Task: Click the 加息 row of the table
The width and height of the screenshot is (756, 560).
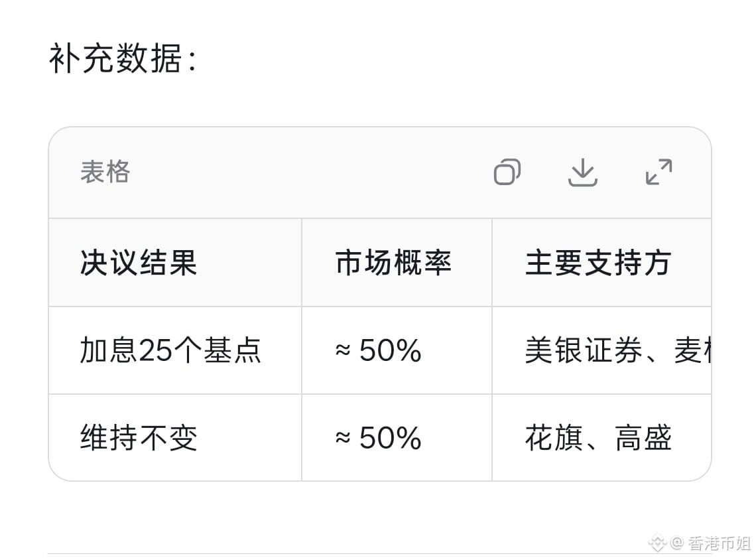Action: click(380, 350)
